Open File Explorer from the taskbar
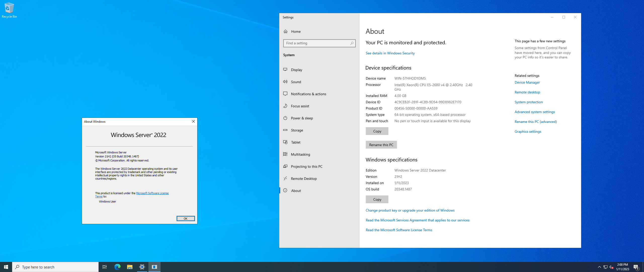 [x=130, y=267]
